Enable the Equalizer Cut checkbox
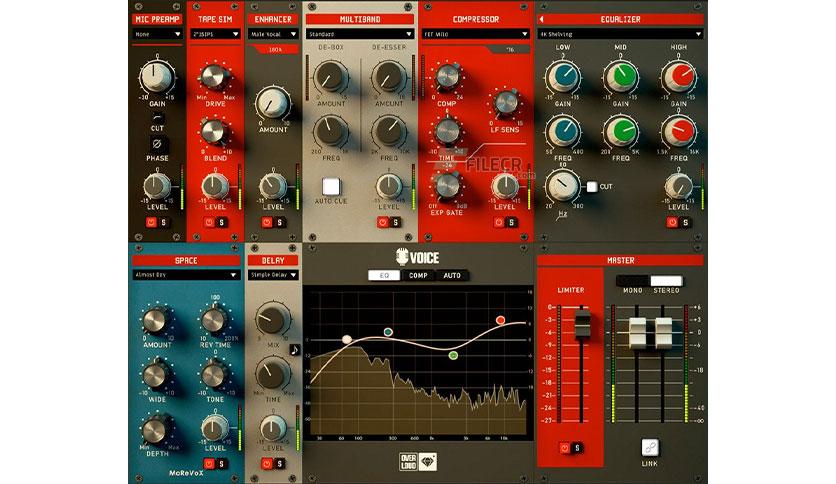The width and height of the screenshot is (836, 484). [592, 187]
